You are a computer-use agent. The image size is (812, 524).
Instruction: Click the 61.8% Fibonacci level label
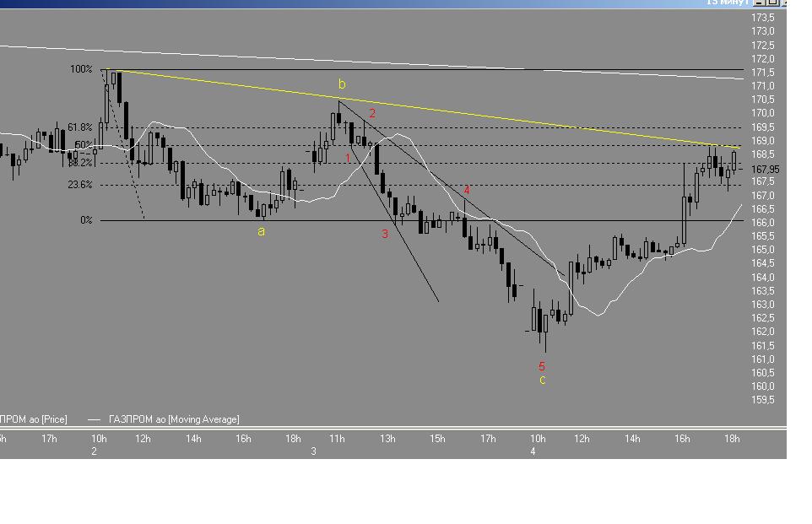[x=79, y=127]
